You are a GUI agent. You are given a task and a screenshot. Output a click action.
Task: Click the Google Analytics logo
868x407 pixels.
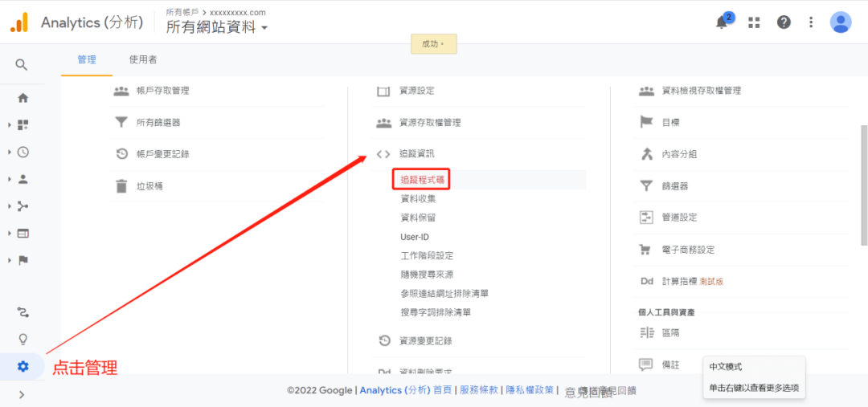pyautogui.click(x=18, y=22)
